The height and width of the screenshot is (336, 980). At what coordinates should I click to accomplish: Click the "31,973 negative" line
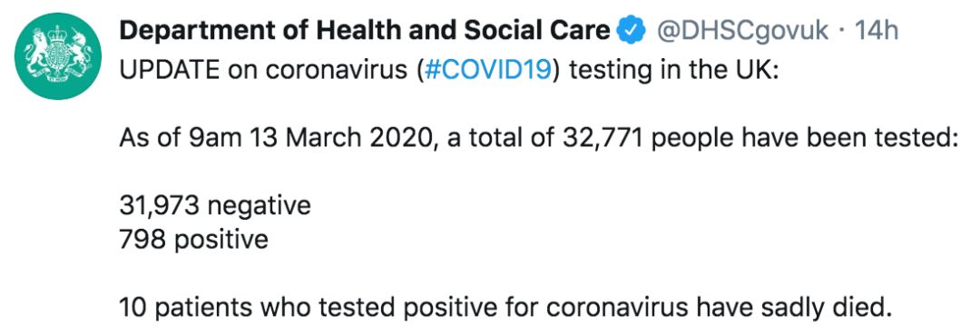click(x=215, y=205)
